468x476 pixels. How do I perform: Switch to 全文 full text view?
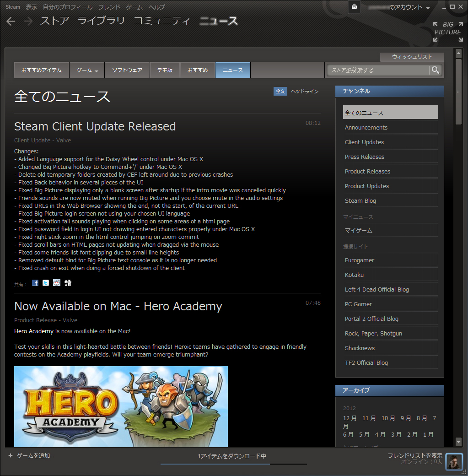(280, 92)
